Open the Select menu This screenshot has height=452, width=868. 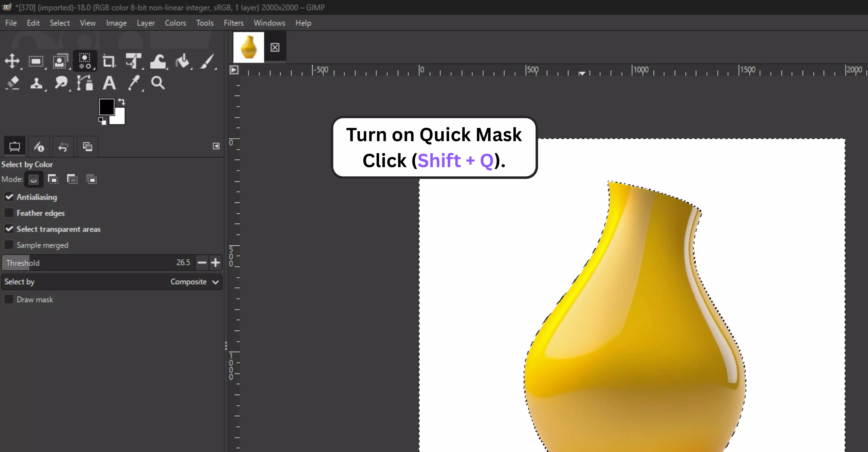[x=59, y=23]
